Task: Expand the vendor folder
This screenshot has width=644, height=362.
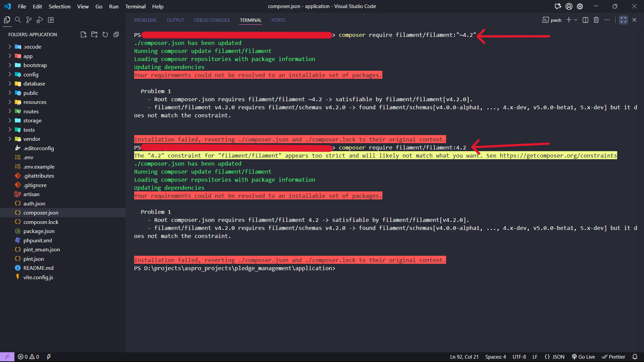Action: tap(32, 139)
